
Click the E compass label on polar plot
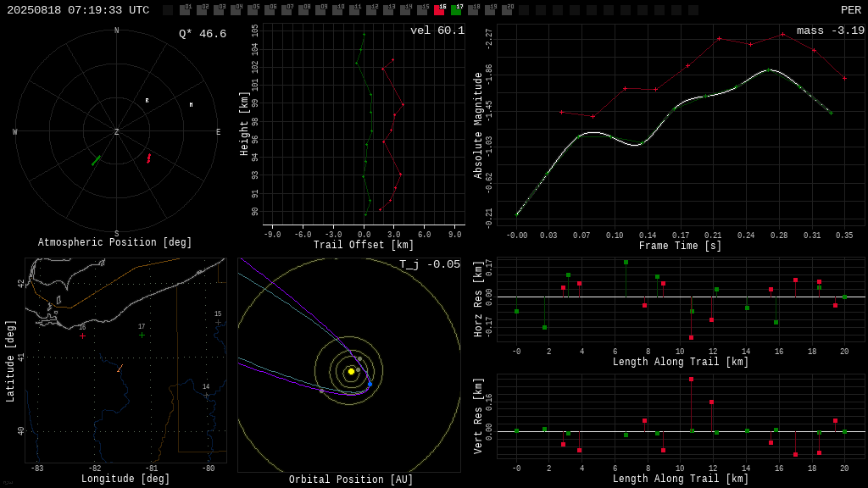(218, 131)
